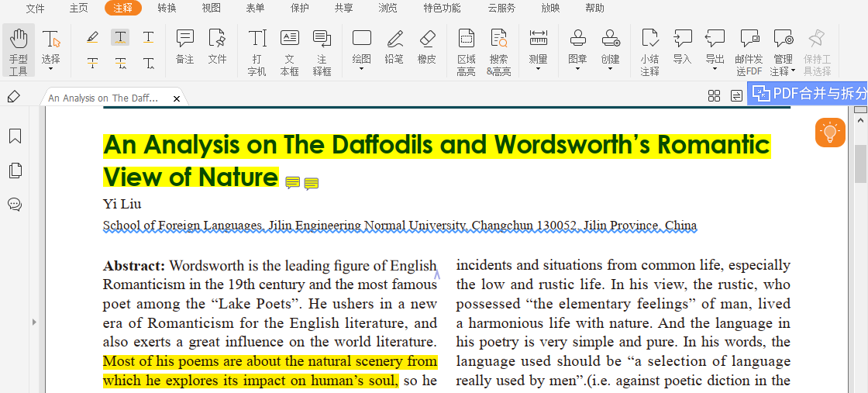Click the Area Highlight tool (区域高亮)
The width and height of the screenshot is (868, 393).
click(x=466, y=50)
